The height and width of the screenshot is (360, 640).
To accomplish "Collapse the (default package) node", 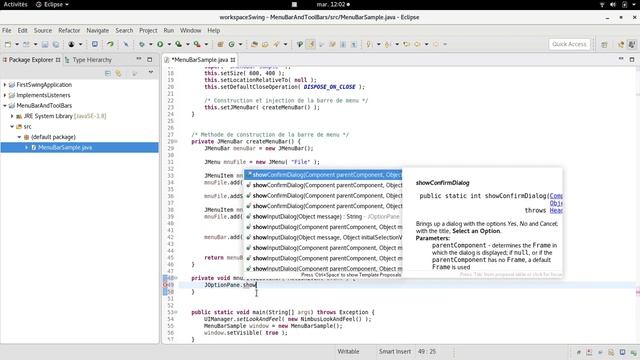I will click(x=19, y=137).
